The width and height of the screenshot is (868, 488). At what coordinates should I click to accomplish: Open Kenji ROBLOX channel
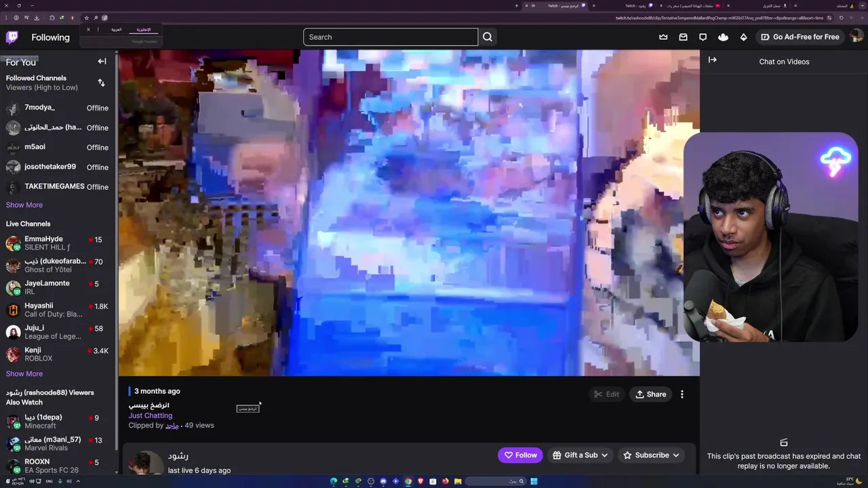58,354
